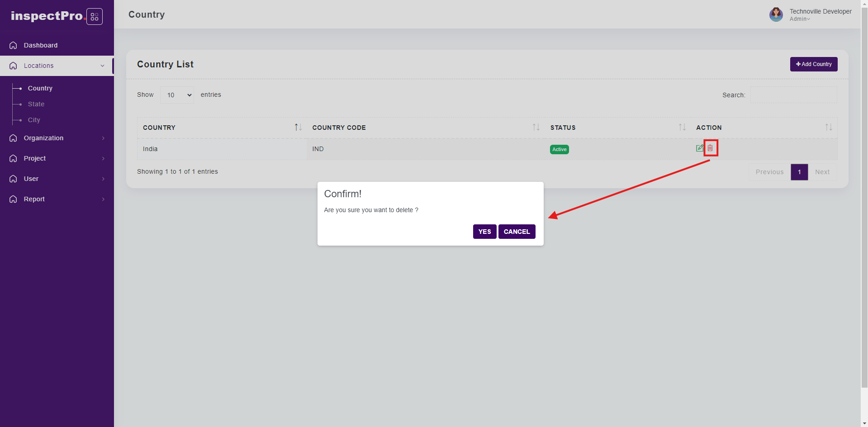Click the Add Country button
The image size is (868, 427).
point(813,64)
